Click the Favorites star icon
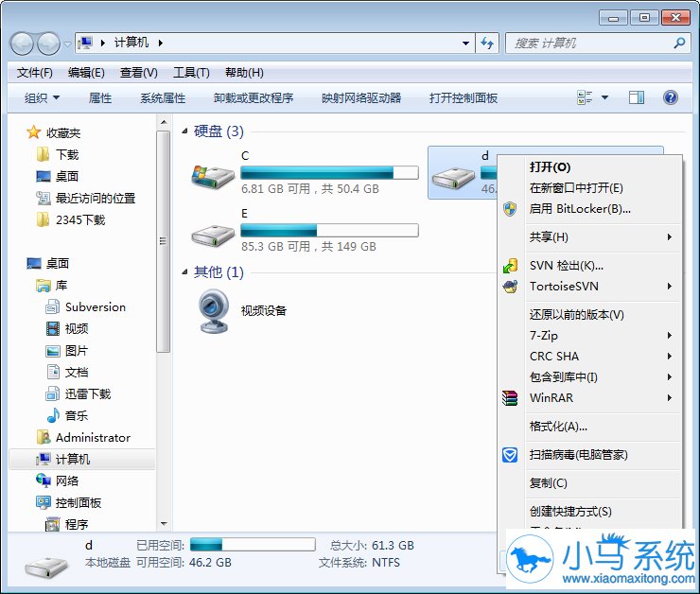Screen dimensions: 700x594 pos(33,132)
